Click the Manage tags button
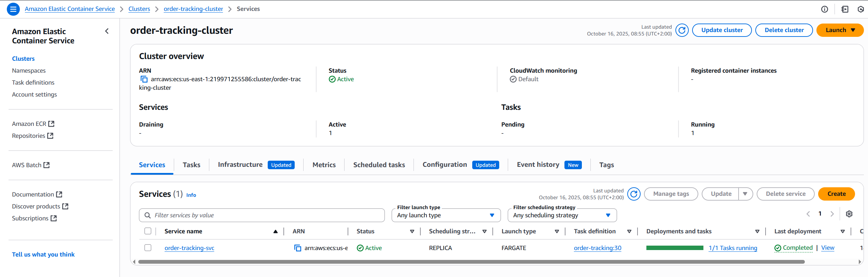Image resolution: width=868 pixels, height=277 pixels. (x=671, y=194)
